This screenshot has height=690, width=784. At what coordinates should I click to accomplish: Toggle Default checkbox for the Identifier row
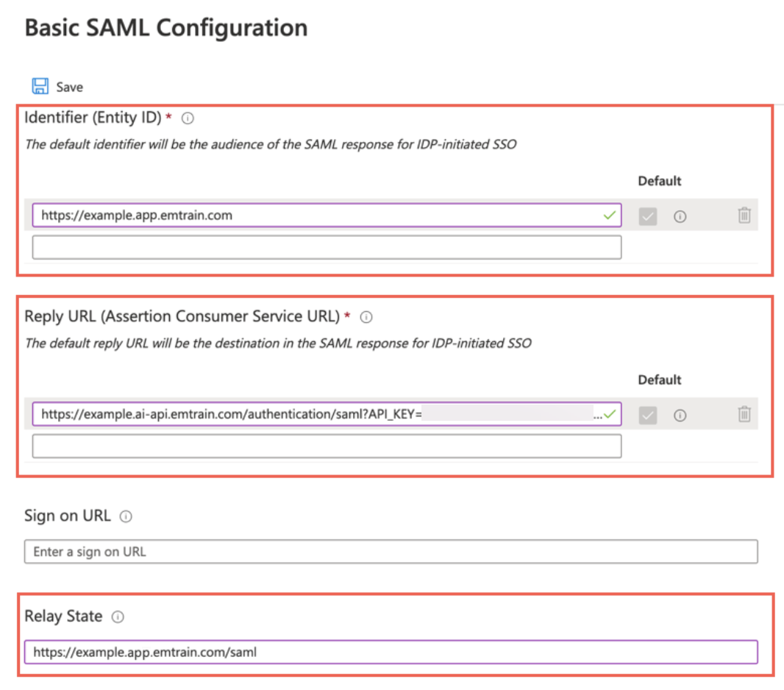pos(647,216)
